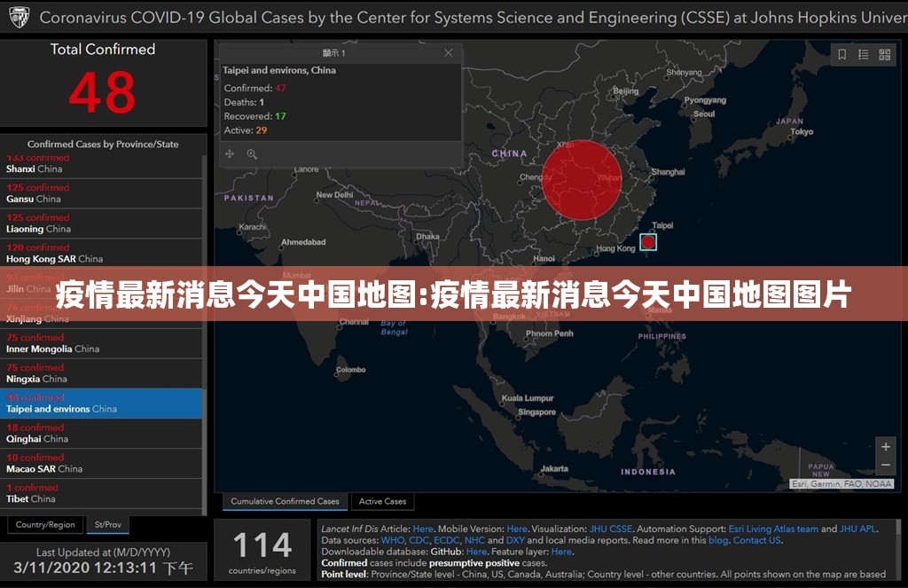Screen dimensions: 908x588
Task: Show the map legend list icon
Action: [863, 55]
